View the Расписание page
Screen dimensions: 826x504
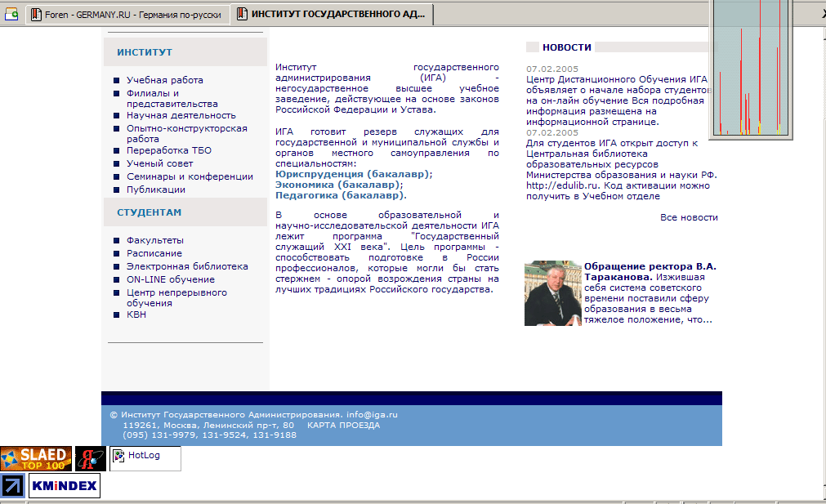pos(154,253)
